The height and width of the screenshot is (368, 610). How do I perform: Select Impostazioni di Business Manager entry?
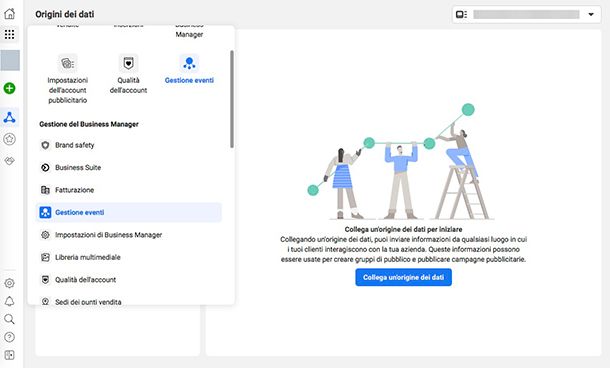pyautogui.click(x=128, y=235)
